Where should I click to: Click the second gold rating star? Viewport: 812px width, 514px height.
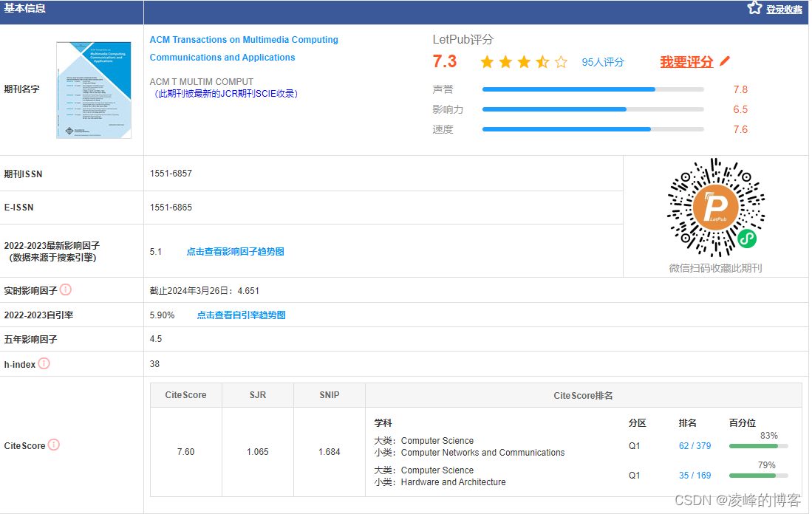(505, 62)
